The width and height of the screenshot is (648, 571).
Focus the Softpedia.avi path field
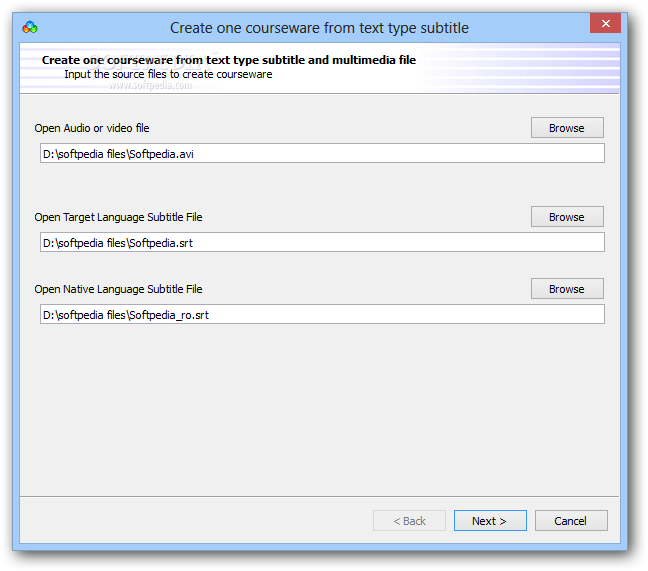tap(322, 153)
